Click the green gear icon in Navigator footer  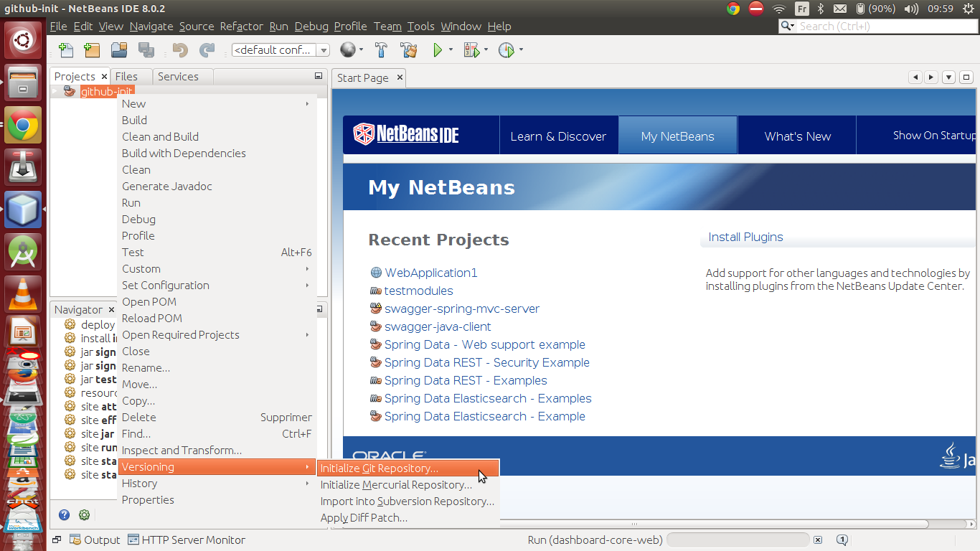(84, 514)
